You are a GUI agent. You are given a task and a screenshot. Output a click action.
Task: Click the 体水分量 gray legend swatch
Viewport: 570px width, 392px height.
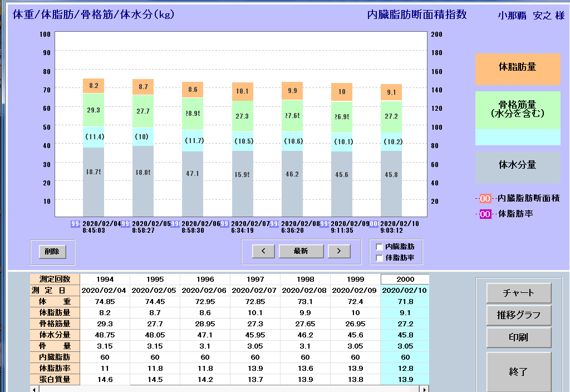tap(518, 167)
